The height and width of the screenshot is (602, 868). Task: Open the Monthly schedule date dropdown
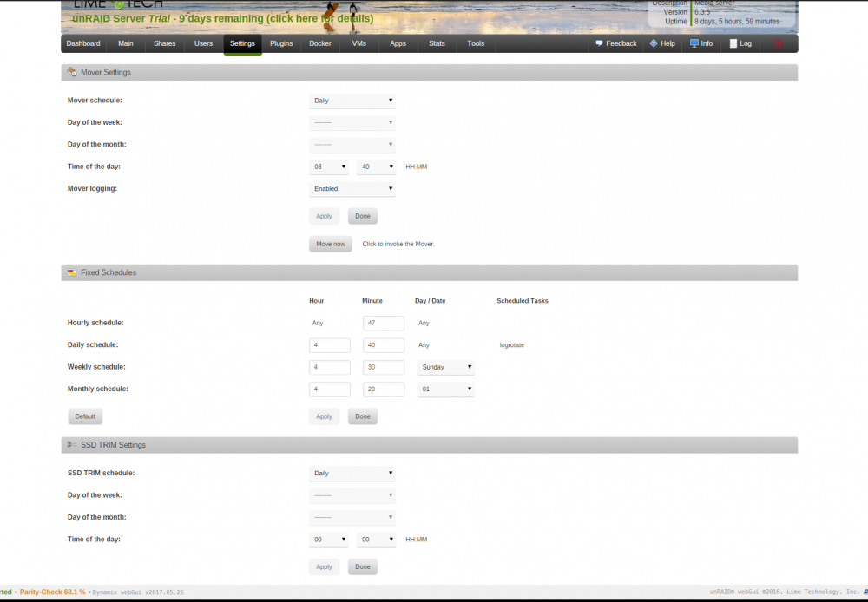(x=445, y=389)
